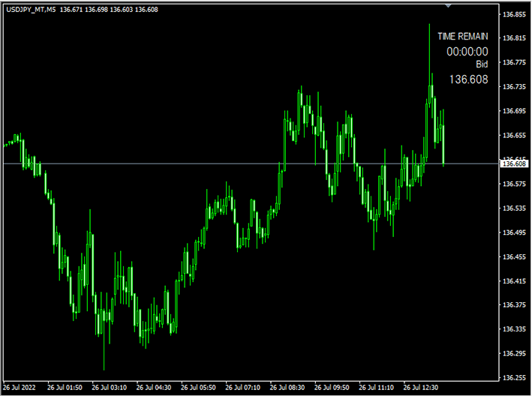Click the 136.855 price scale label
This screenshot has width=532, height=396.
514,14
